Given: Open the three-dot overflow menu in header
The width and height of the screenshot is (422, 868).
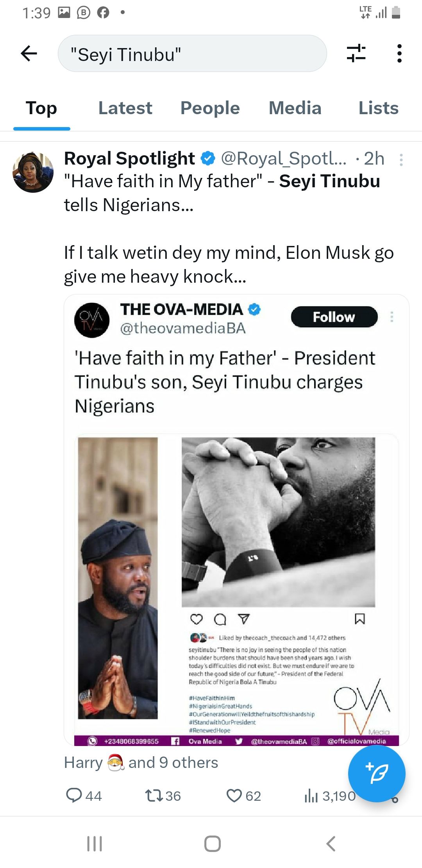Looking at the screenshot, I should 399,54.
